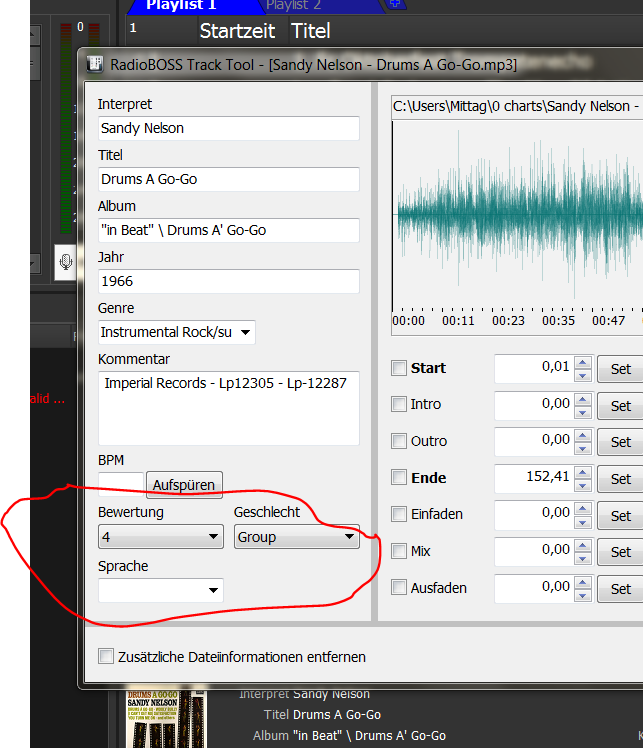Toggle the Einfaden checkbox
Screen dimensions: 643x748
point(399,514)
